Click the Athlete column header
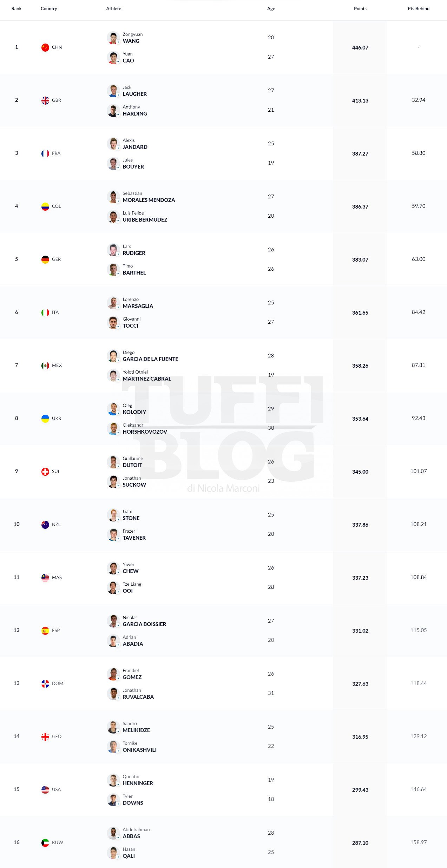This screenshot has width=447, height=868. 114,9
